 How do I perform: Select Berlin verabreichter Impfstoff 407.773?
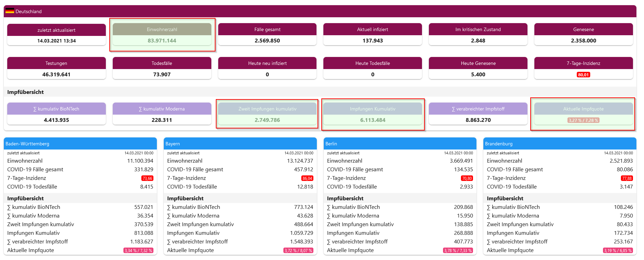pos(463,242)
